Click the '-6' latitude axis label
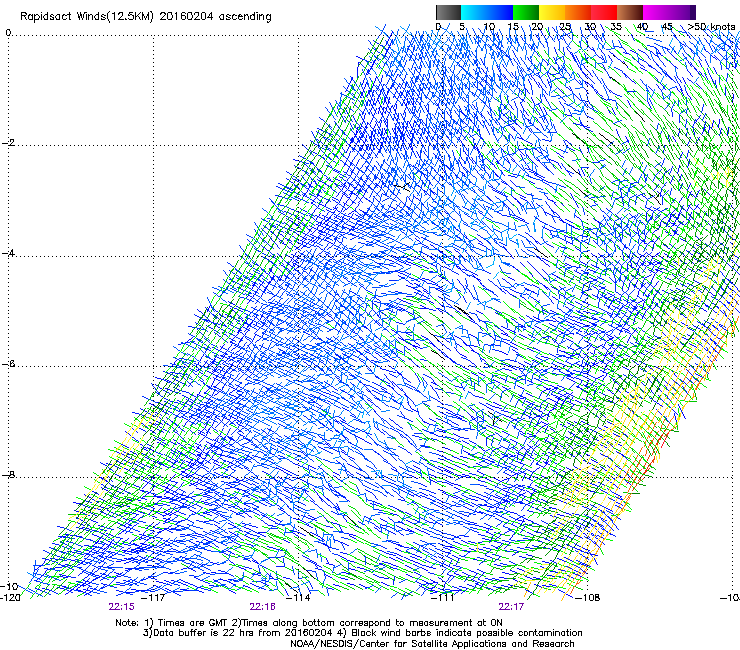This screenshot has width=740, height=650. 8,364
